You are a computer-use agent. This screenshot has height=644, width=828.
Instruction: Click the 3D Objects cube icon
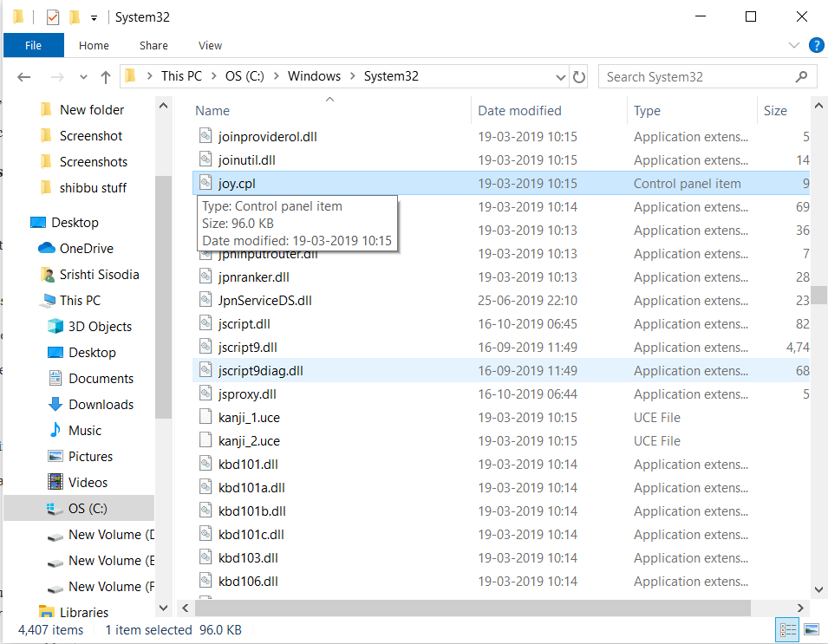[x=55, y=326]
